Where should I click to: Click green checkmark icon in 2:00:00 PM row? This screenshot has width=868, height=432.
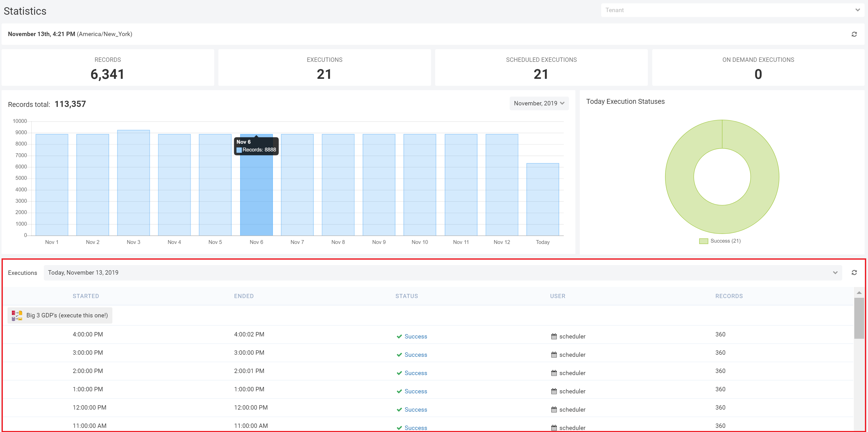click(x=399, y=373)
